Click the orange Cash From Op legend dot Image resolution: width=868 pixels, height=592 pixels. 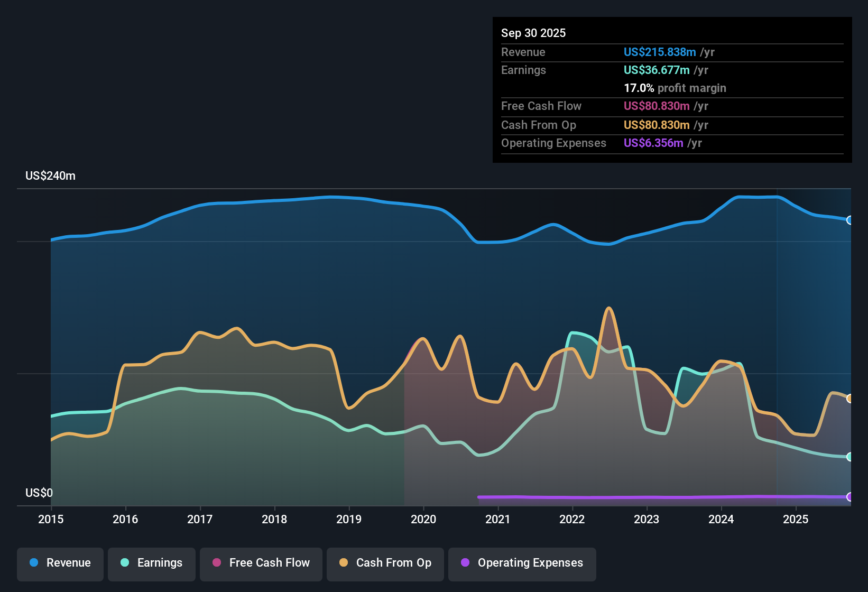coord(344,563)
